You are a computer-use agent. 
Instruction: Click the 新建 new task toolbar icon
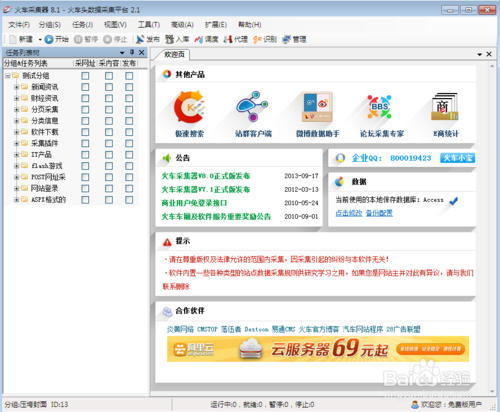click(13, 39)
